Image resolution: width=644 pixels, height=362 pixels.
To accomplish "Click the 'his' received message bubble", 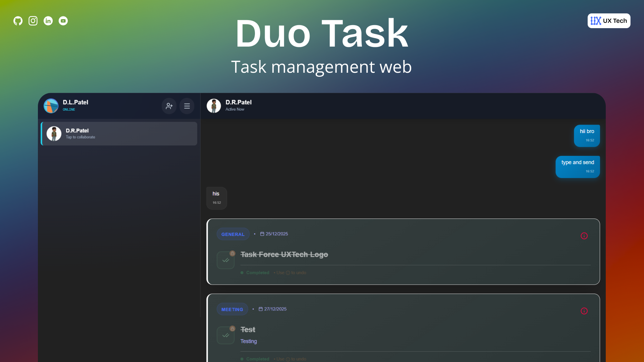I will (x=216, y=198).
